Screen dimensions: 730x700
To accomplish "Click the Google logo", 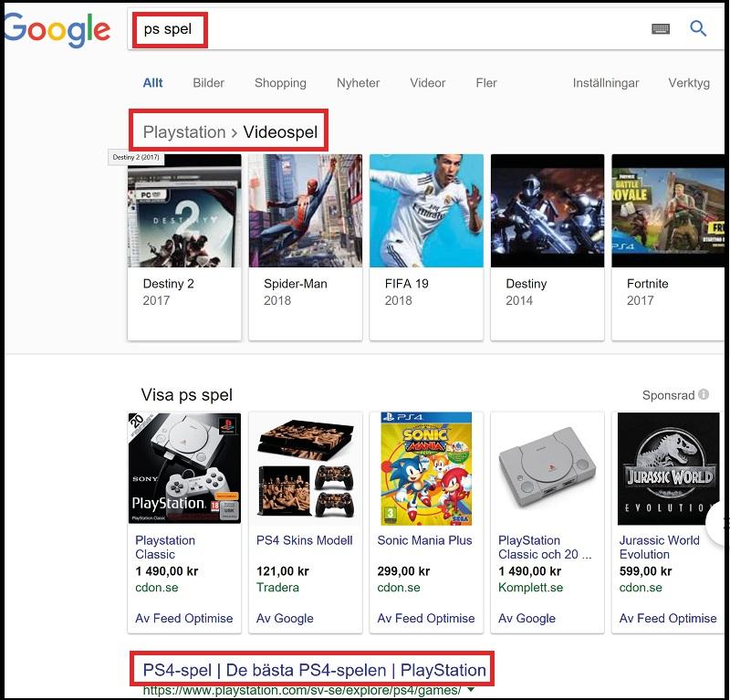I will tap(57, 29).
